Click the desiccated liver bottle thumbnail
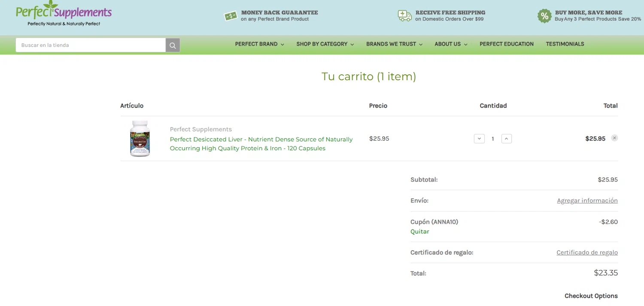 (x=140, y=138)
